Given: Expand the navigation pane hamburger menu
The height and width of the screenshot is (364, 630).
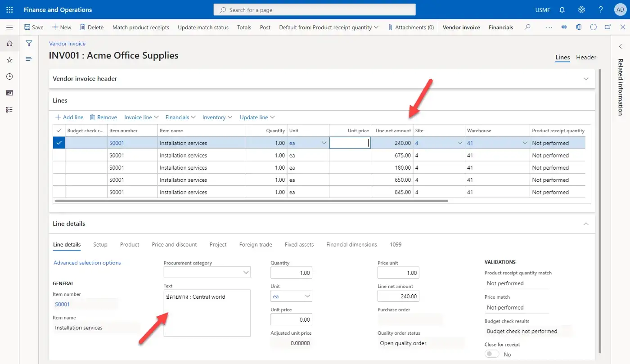Looking at the screenshot, I should tap(9, 27).
